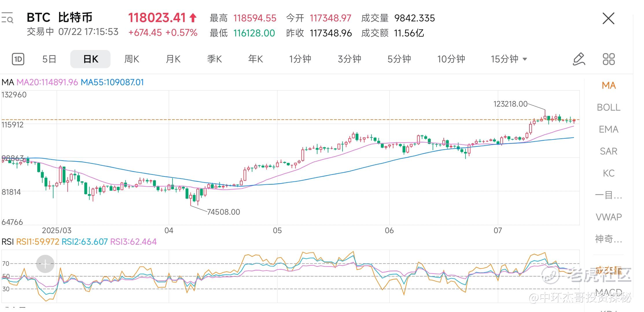Select the 1D intraday view icon
Screen dimensions: 644x312
(18, 59)
